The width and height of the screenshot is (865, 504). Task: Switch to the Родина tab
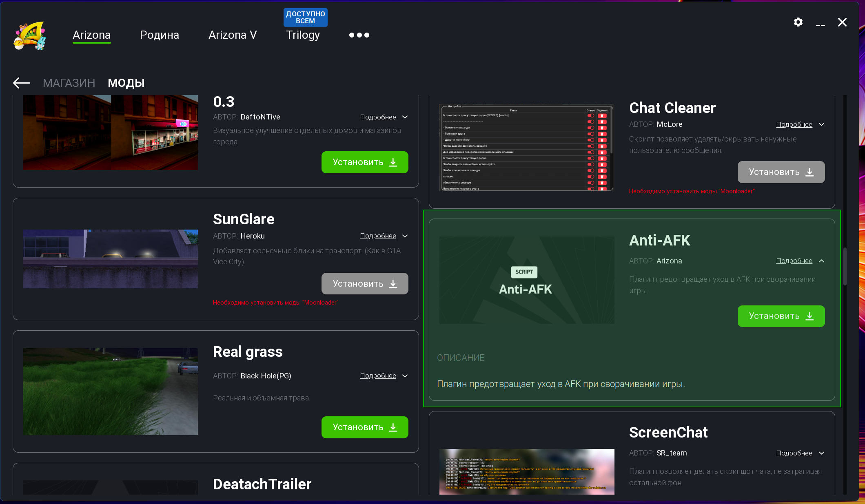[159, 35]
